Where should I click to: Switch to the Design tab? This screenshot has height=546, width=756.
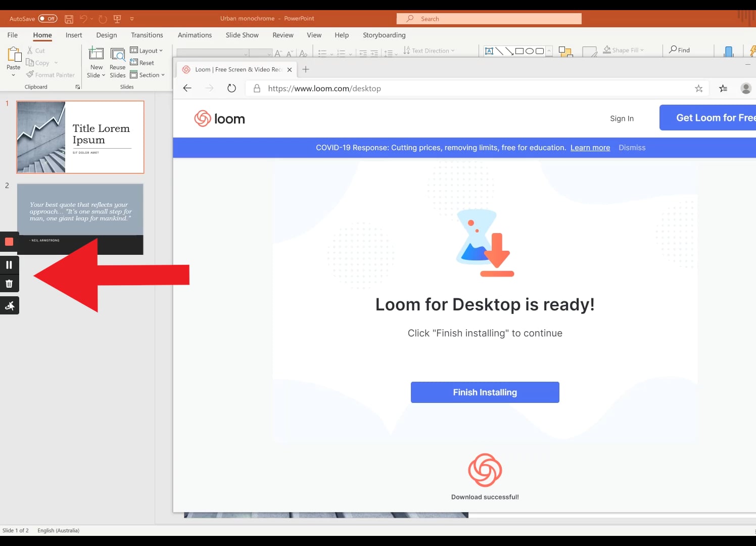(107, 35)
